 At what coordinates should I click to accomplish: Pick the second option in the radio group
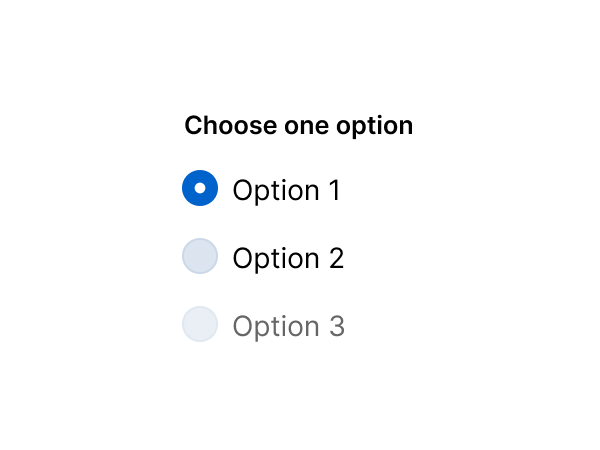200,256
